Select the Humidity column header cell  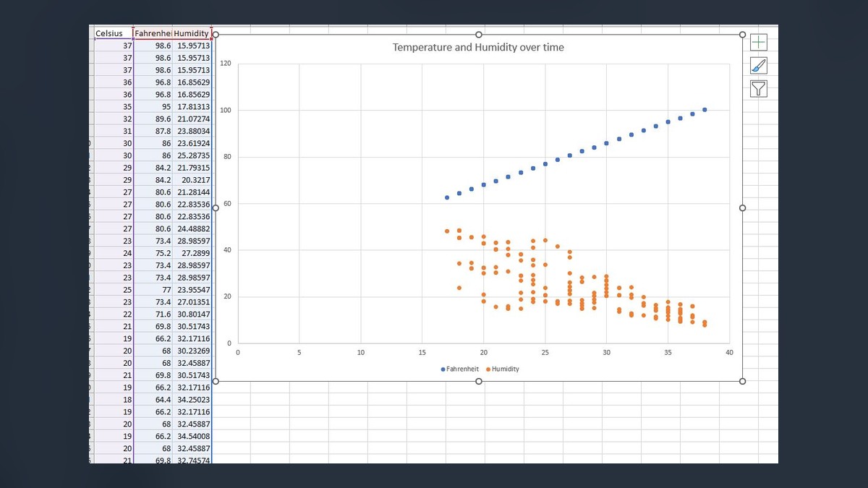click(192, 33)
